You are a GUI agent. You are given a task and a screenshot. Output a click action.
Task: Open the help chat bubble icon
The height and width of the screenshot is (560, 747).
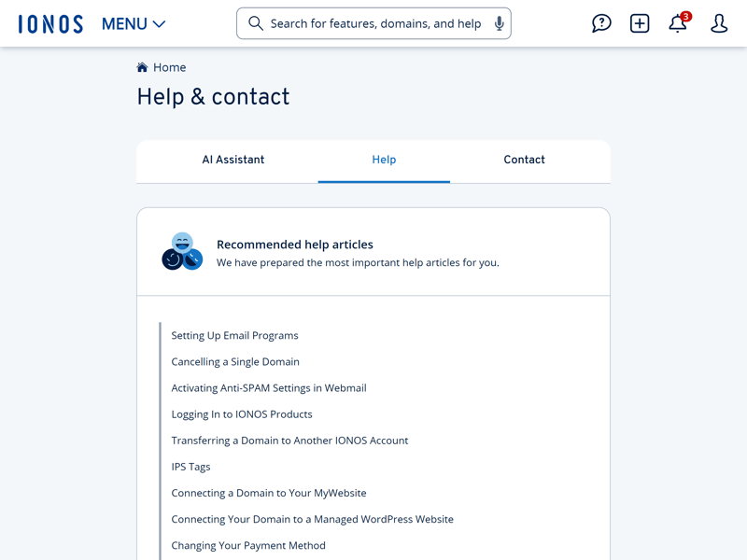point(601,23)
